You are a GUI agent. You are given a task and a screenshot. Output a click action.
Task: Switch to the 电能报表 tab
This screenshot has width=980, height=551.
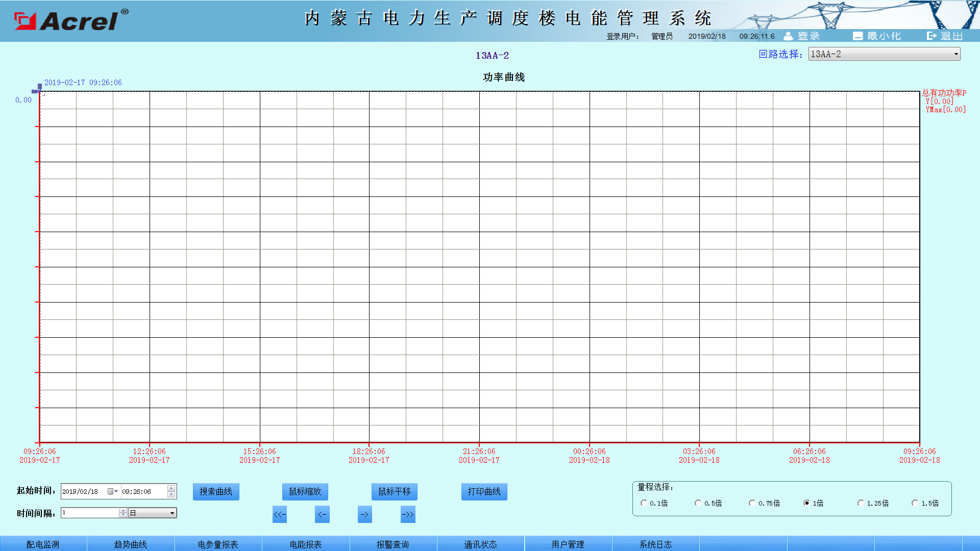(306, 544)
